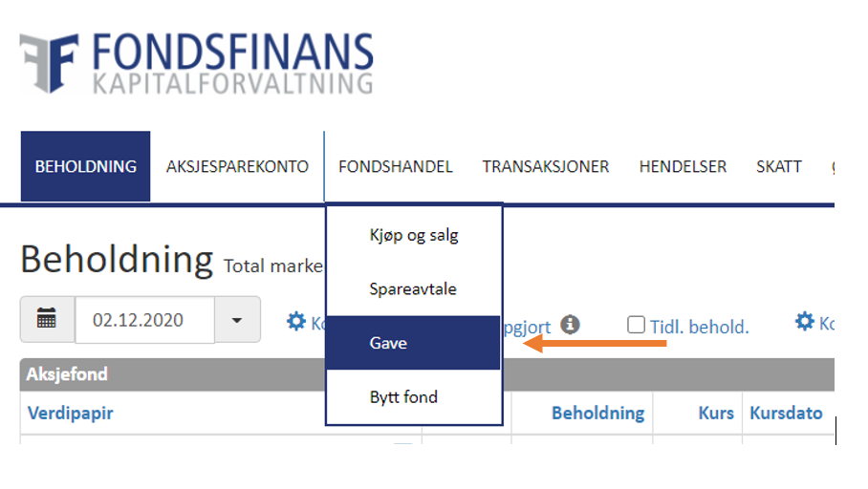The width and height of the screenshot is (868, 489).
Task: Click the calendar icon beside the date field
Action: (47, 319)
